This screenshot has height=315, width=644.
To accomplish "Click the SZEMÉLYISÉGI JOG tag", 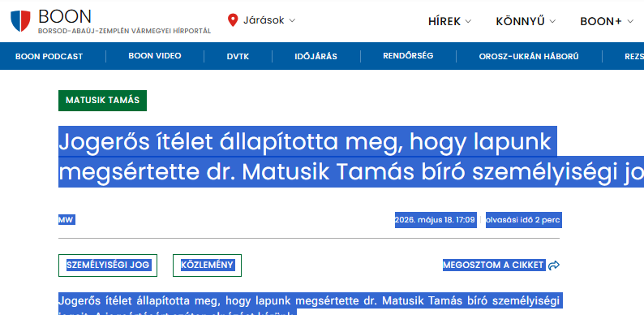I will (108, 265).
